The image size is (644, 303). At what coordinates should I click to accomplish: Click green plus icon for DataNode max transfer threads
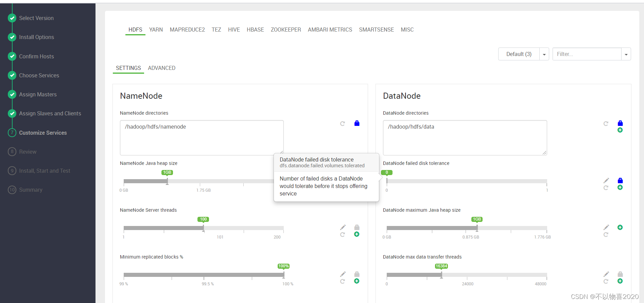pos(620,281)
